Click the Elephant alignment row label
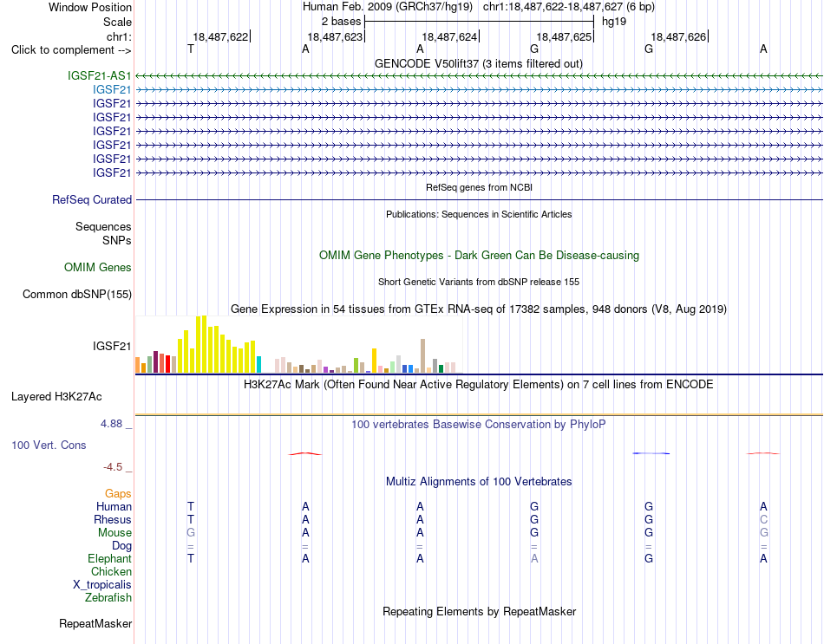The height and width of the screenshot is (644, 824). 110,558
